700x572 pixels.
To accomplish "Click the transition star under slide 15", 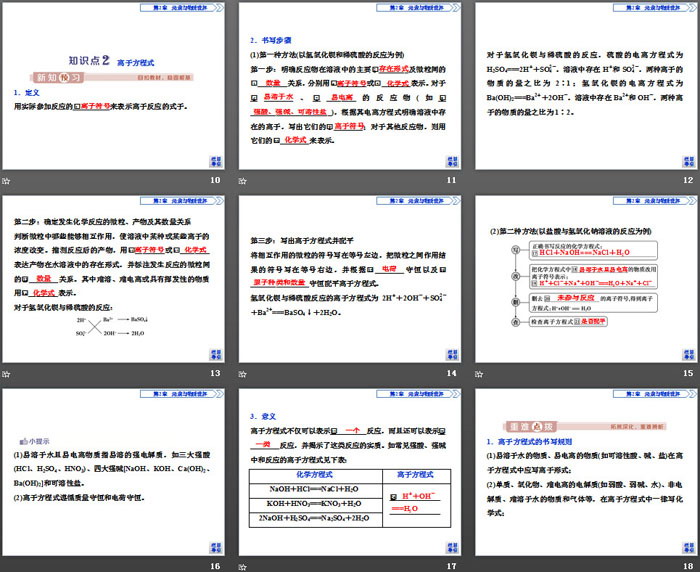I will 482,373.
